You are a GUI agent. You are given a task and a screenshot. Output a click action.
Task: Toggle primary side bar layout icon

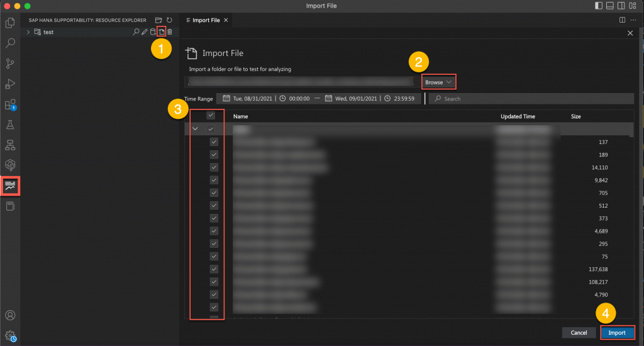(599, 6)
